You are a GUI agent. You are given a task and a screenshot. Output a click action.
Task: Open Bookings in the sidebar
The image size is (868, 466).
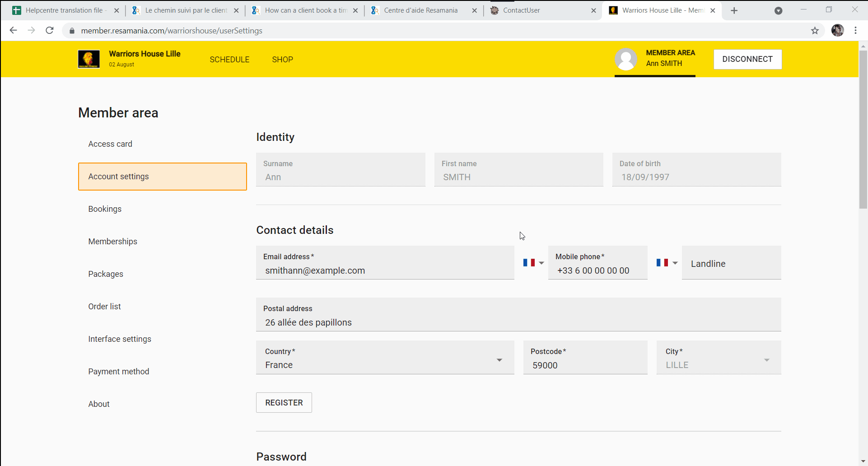tap(163, 209)
